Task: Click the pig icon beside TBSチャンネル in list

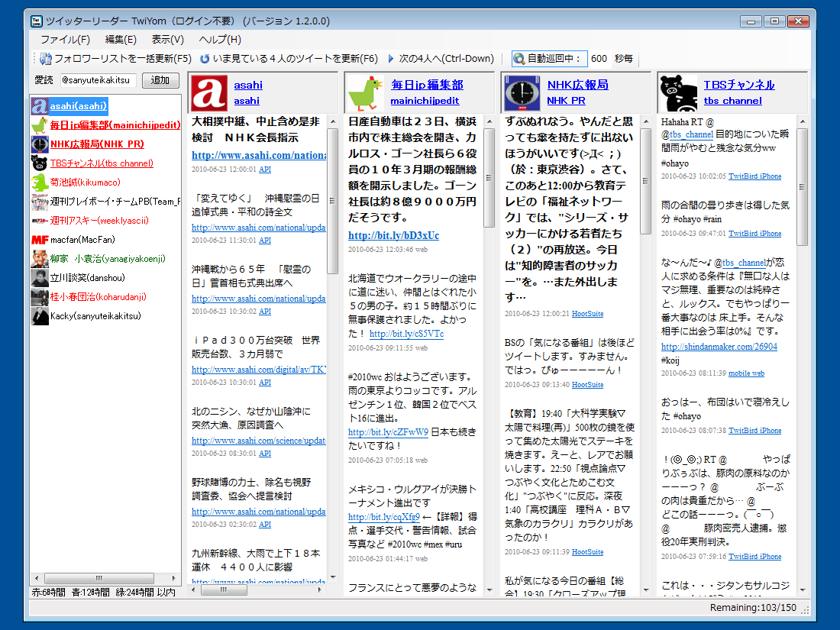Action: coord(40,163)
